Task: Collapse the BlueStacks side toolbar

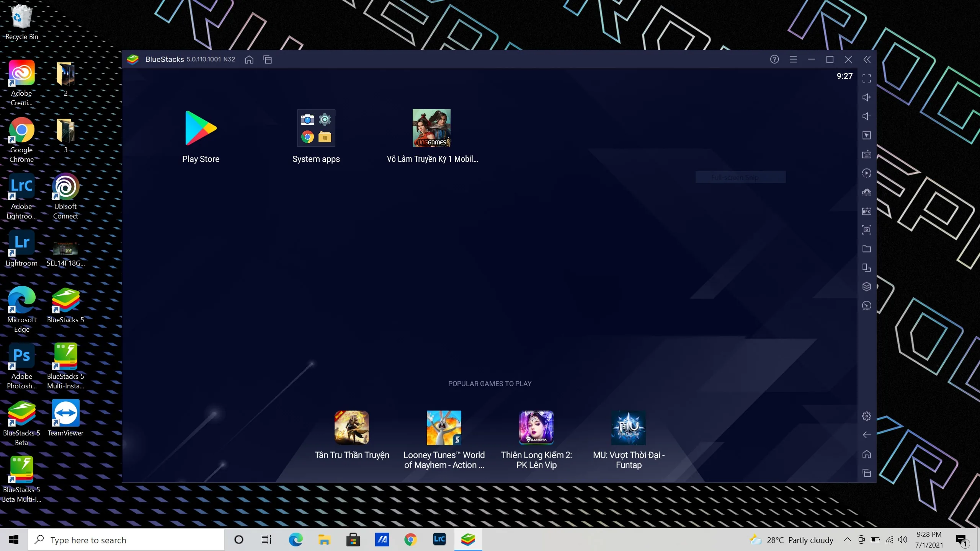Action: (x=867, y=59)
